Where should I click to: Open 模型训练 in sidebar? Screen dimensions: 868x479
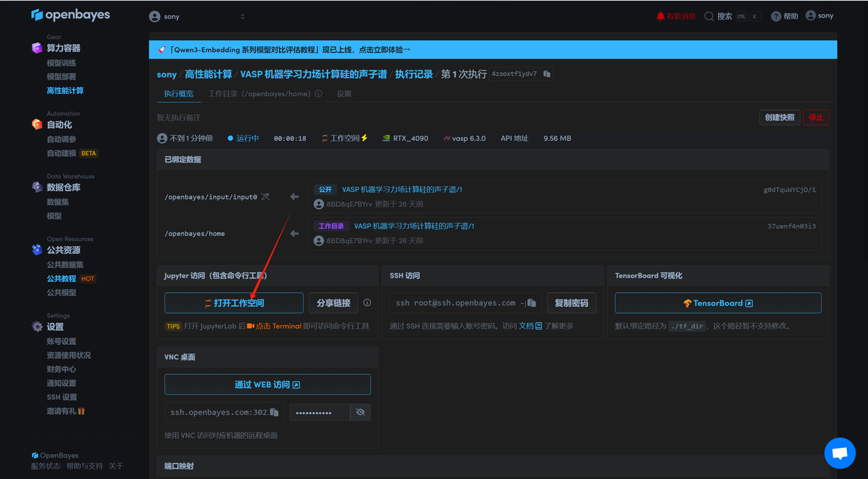(62, 63)
